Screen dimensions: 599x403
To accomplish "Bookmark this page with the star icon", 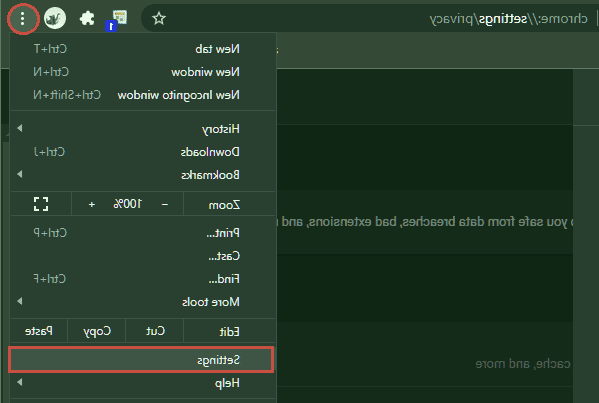I will coord(159,18).
